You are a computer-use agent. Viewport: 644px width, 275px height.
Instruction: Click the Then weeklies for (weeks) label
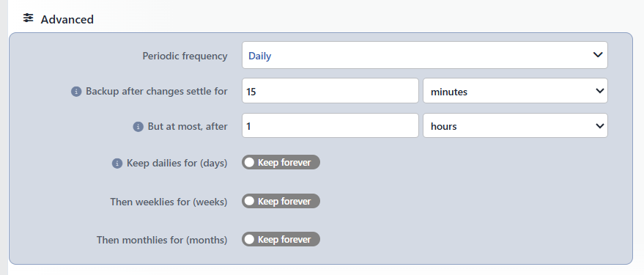tap(169, 202)
